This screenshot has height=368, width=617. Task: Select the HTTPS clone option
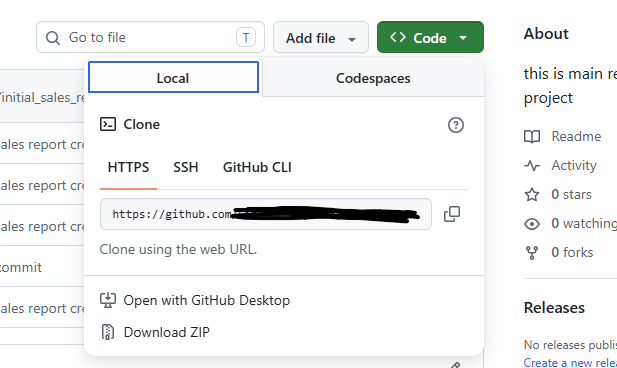pos(128,168)
